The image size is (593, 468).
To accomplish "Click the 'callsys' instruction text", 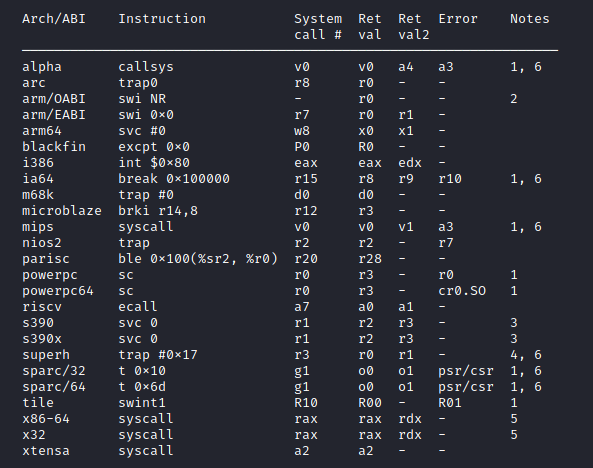I will tap(146, 67).
